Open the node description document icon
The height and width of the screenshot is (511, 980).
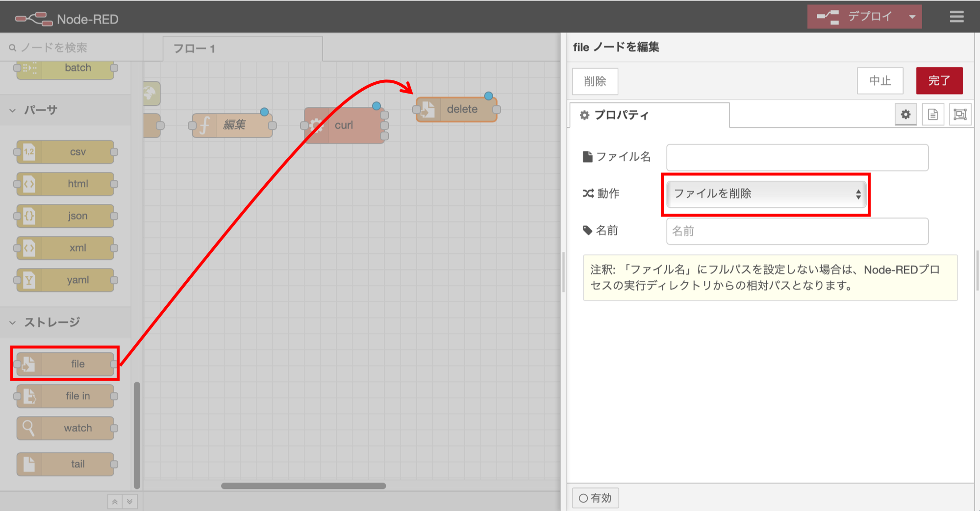pyautogui.click(x=933, y=114)
